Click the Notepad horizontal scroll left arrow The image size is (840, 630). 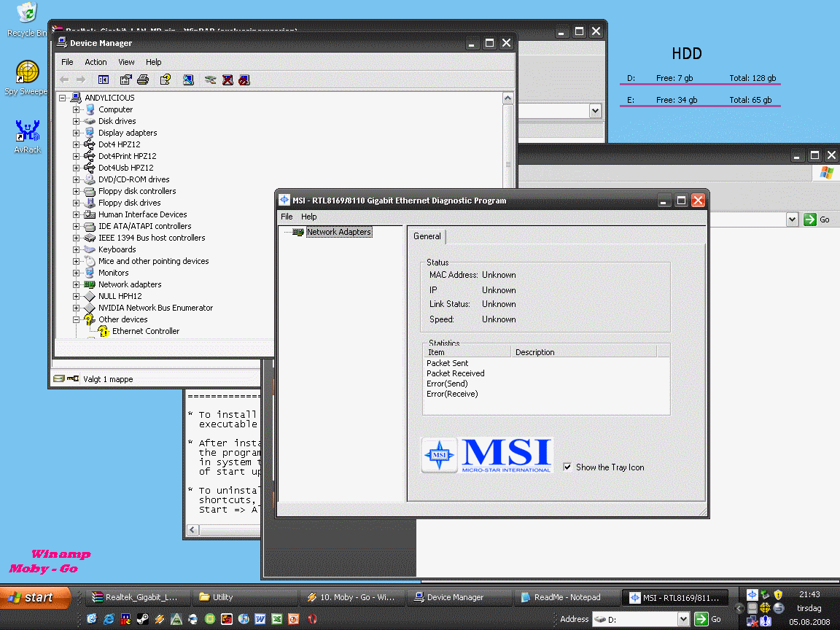[x=192, y=530]
